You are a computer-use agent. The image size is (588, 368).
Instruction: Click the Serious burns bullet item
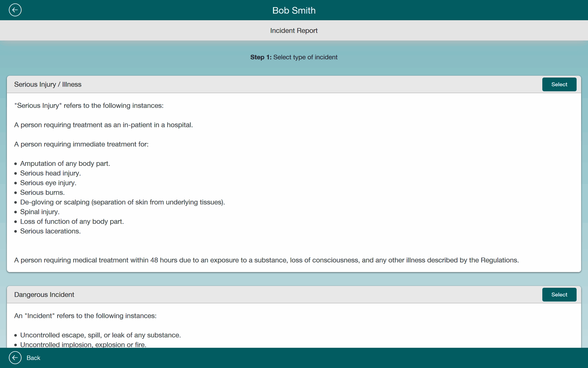tap(42, 192)
